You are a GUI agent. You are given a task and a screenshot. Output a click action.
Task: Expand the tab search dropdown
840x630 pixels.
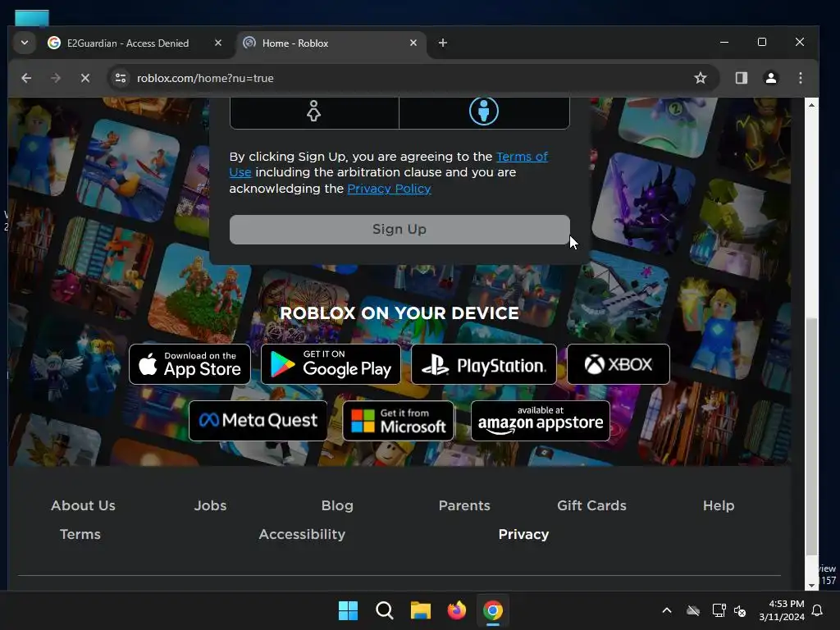[x=24, y=43]
